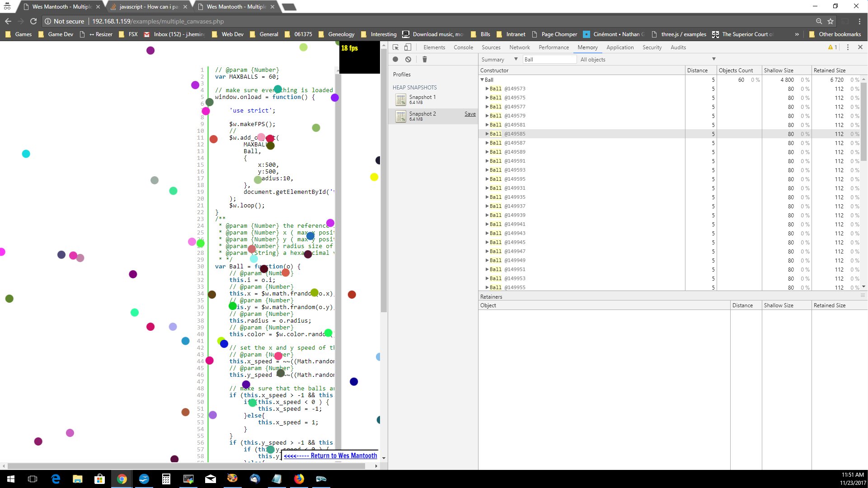Save Snapshot 2 via Save link
The height and width of the screenshot is (488, 868).
coord(470,114)
